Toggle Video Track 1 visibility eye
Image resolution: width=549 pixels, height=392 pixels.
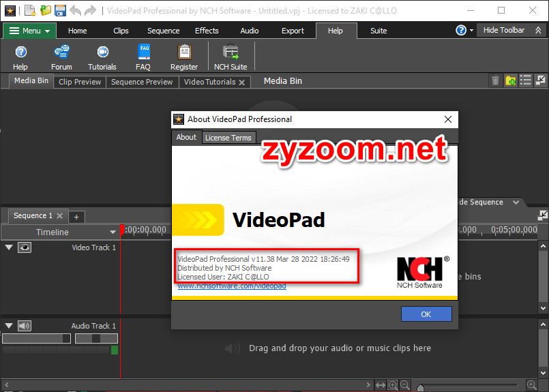(x=25, y=247)
